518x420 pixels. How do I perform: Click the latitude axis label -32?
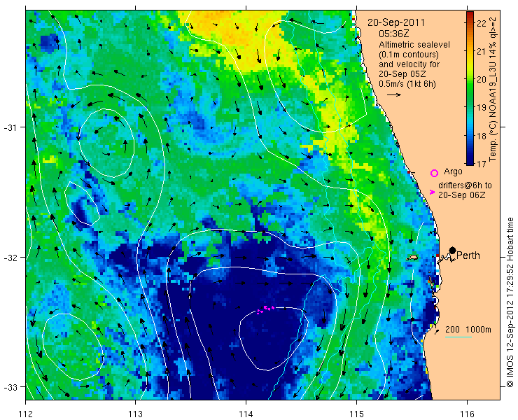tap(10, 257)
